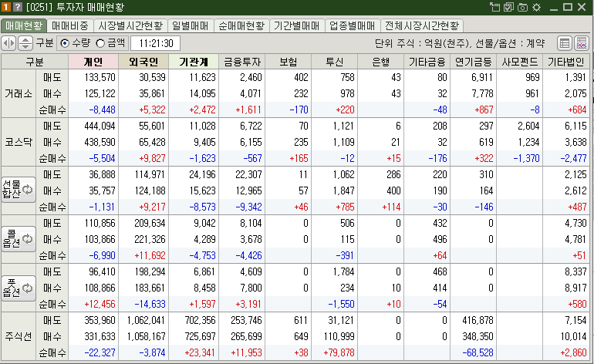594x364 pixels.
Task: Click the 금융투자 column header
Action: (x=242, y=62)
